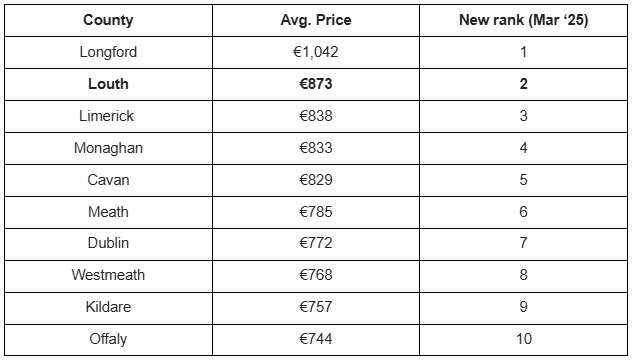Screen dimensions: 634x361
Task: Select the Cavan cell
Action: click(108, 180)
